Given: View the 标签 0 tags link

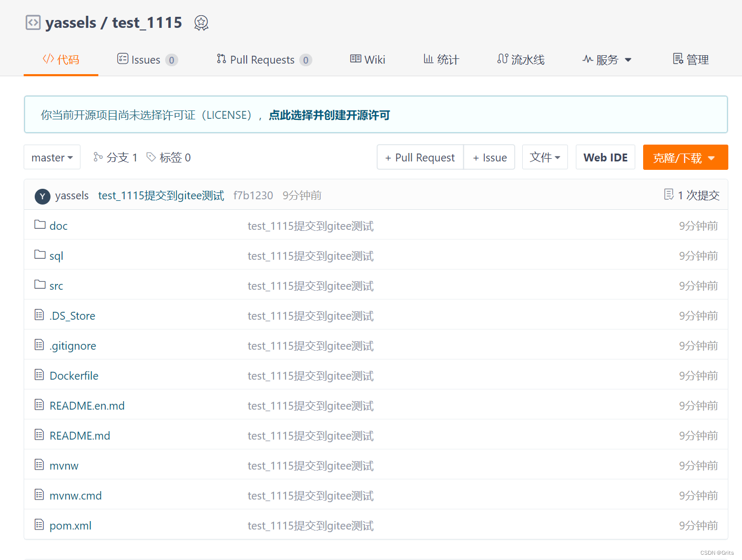Looking at the screenshot, I should click(168, 157).
